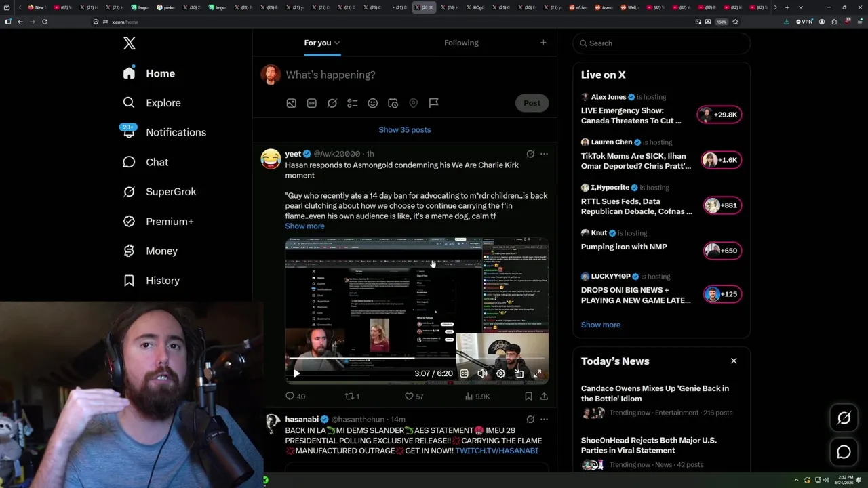Screen dimensions: 868x488
Task: Open a new browser tab
Action: (787, 7)
